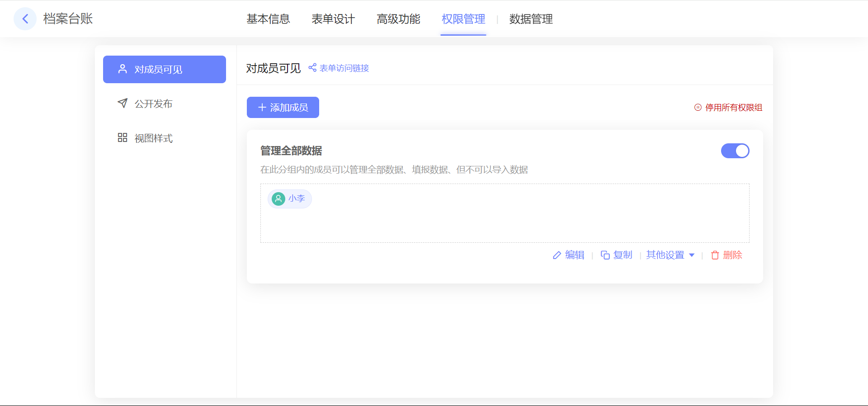The image size is (868, 406).
Task: Click the copy icon next to 复制
Action: click(x=605, y=255)
